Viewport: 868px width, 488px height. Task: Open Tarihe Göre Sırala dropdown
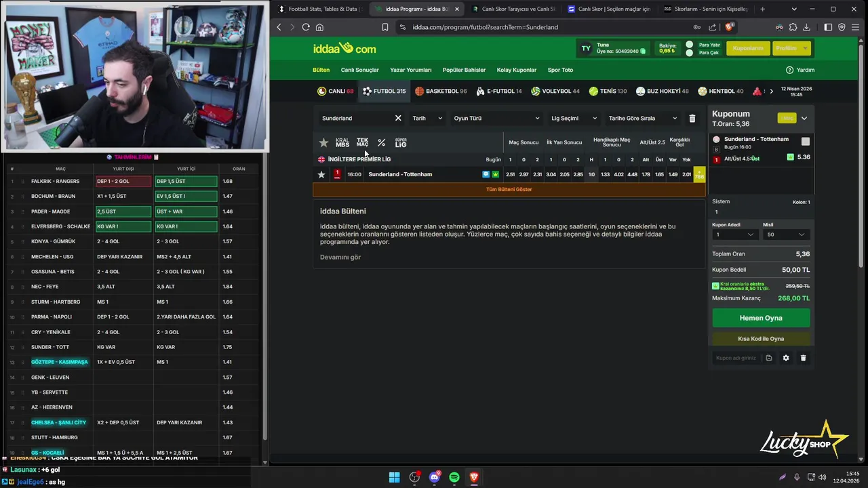[x=642, y=118]
